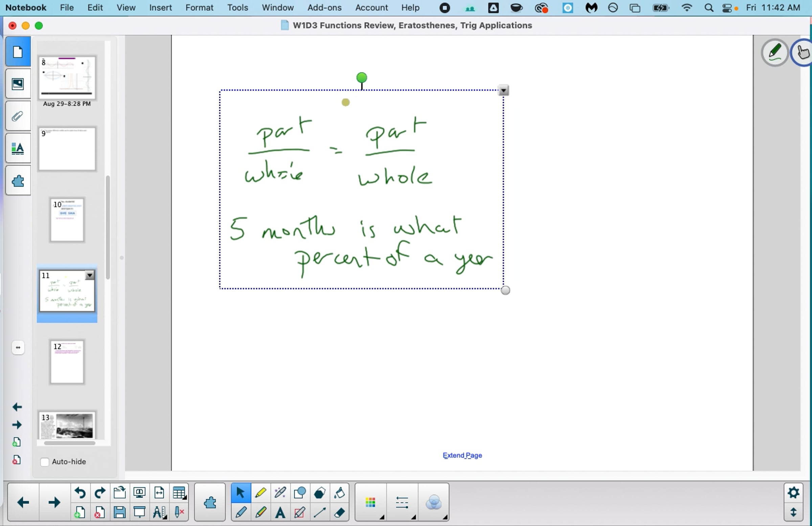The width and height of the screenshot is (812, 526).
Task: Select the Text tool
Action: (x=280, y=512)
